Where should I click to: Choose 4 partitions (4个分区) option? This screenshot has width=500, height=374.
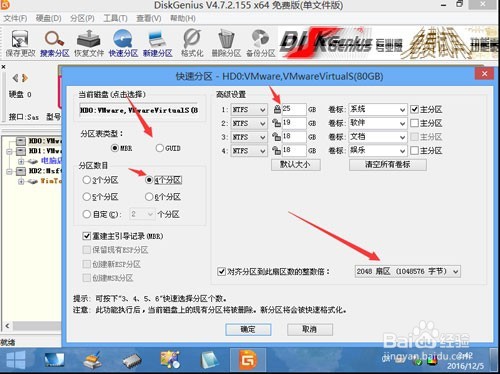click(149, 180)
